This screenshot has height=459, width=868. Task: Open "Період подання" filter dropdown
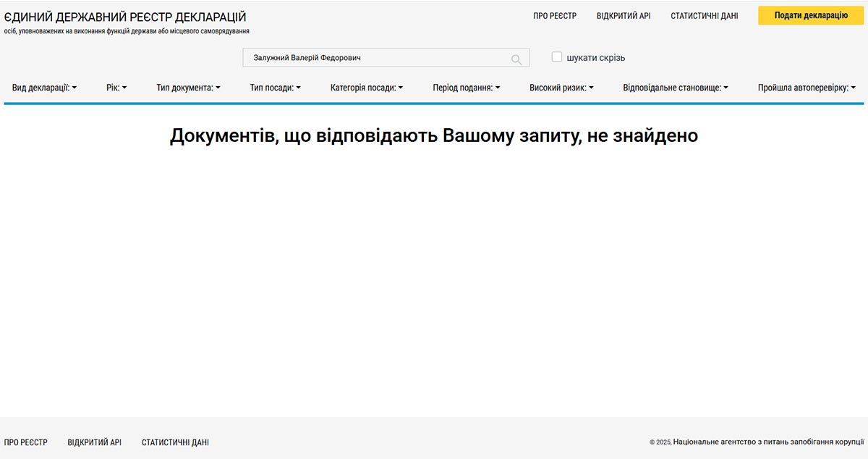pos(467,88)
